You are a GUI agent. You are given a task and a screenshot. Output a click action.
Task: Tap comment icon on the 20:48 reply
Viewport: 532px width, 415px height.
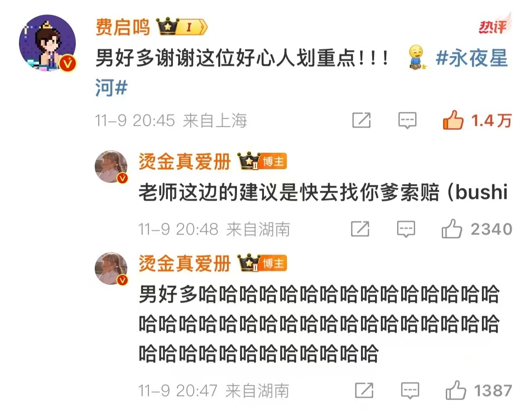[x=406, y=229]
